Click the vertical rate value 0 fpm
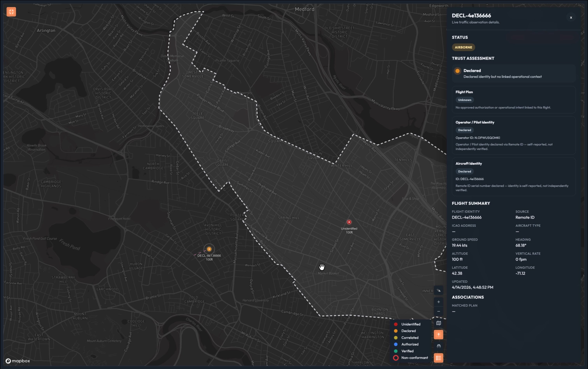The width and height of the screenshot is (588, 369). coord(521,259)
